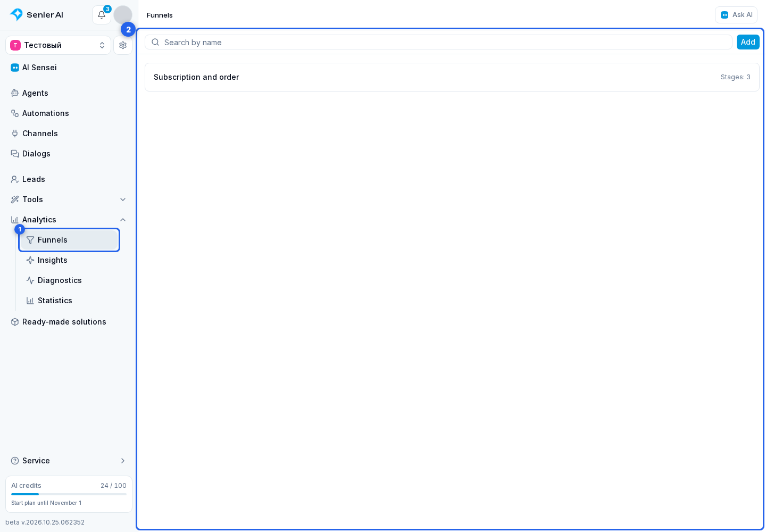Click the Start plan until November 1 text
The width and height of the screenshot is (766, 532).
pos(46,503)
